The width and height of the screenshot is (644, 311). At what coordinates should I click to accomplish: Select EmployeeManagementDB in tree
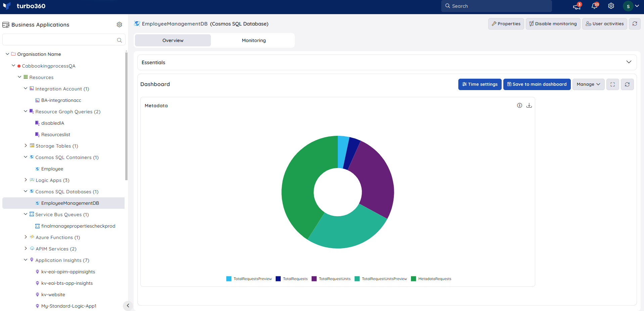tap(63, 203)
